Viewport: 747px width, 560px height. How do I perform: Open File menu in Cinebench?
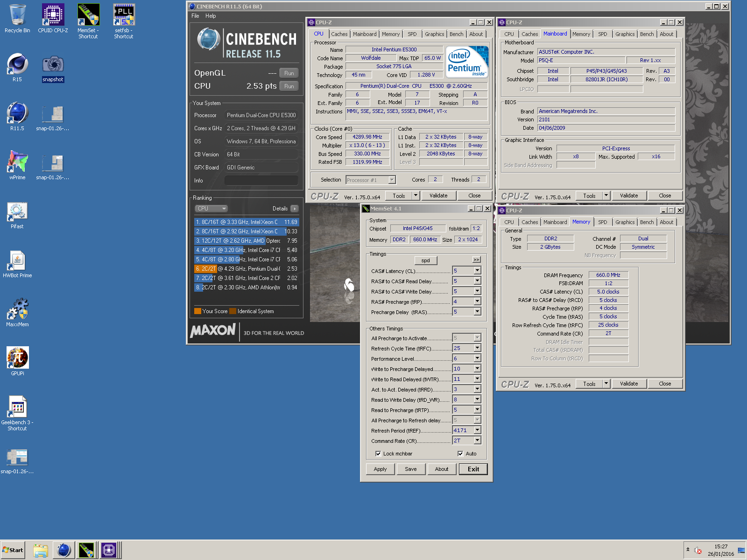click(195, 16)
